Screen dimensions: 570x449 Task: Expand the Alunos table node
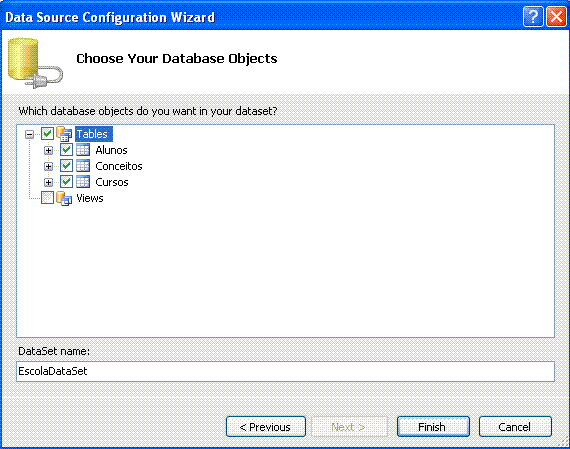(x=48, y=150)
